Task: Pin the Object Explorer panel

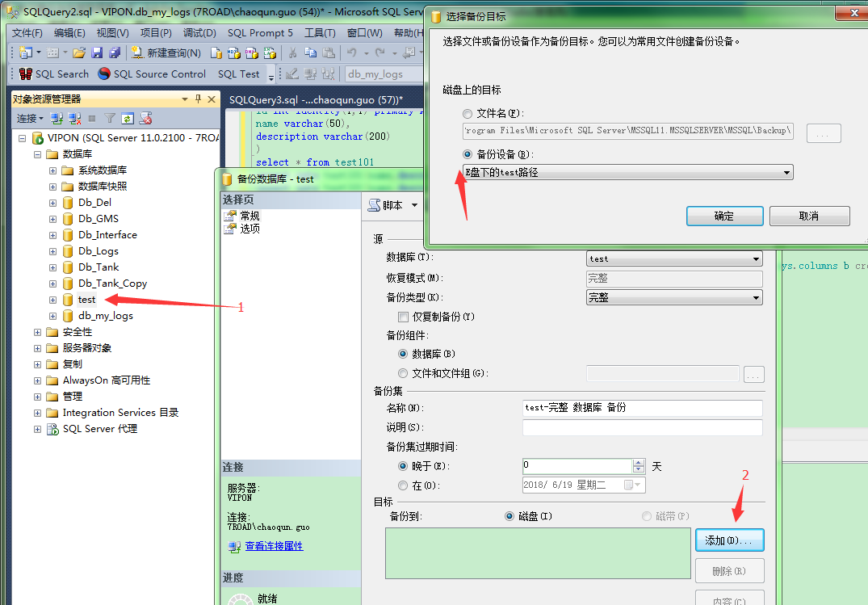Action: click(198, 99)
